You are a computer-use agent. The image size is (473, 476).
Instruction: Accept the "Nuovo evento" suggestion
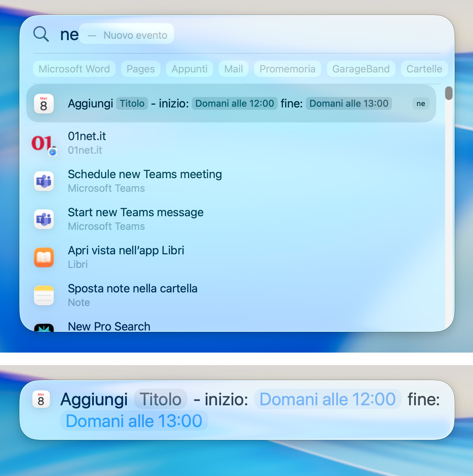(126, 34)
